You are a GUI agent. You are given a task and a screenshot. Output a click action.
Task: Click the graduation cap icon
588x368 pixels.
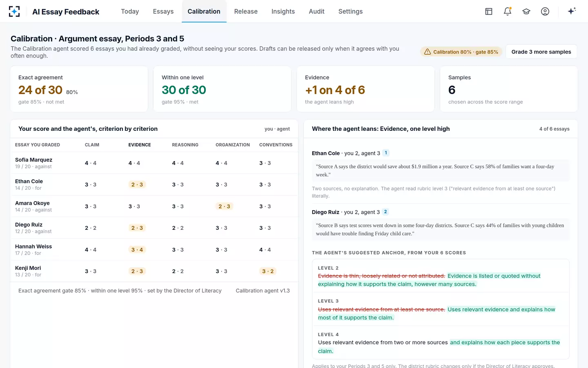pos(526,11)
